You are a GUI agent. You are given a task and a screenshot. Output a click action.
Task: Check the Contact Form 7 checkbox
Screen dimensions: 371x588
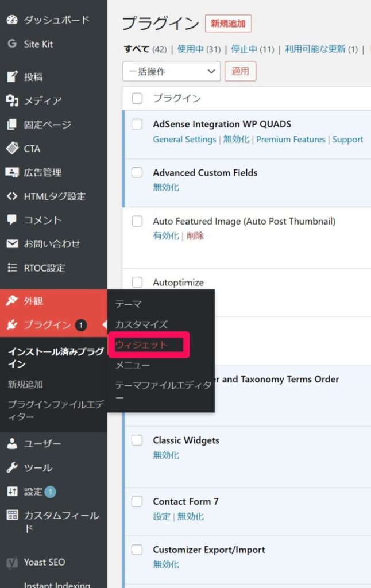[x=137, y=501]
